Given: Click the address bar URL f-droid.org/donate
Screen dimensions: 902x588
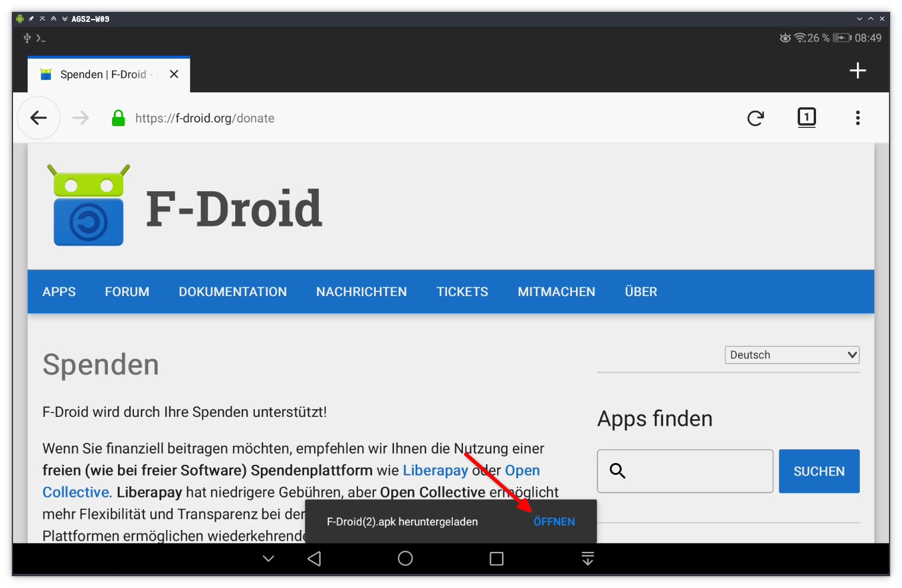Looking at the screenshot, I should click(x=204, y=118).
